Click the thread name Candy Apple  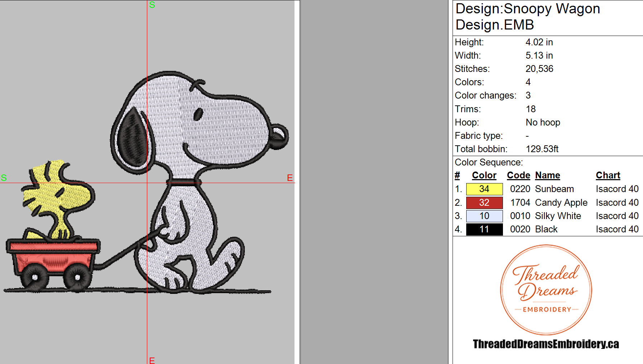(561, 203)
